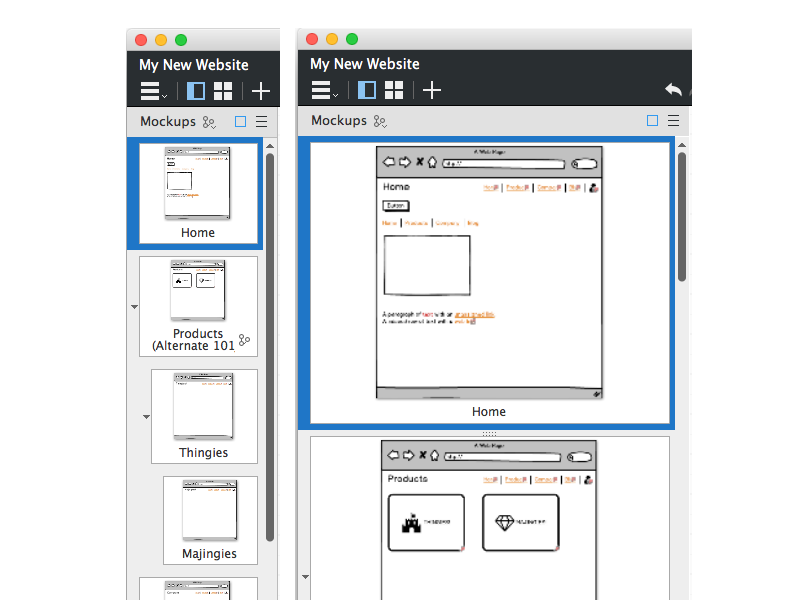Click the Undo arrow in the right toolbar

(x=674, y=90)
